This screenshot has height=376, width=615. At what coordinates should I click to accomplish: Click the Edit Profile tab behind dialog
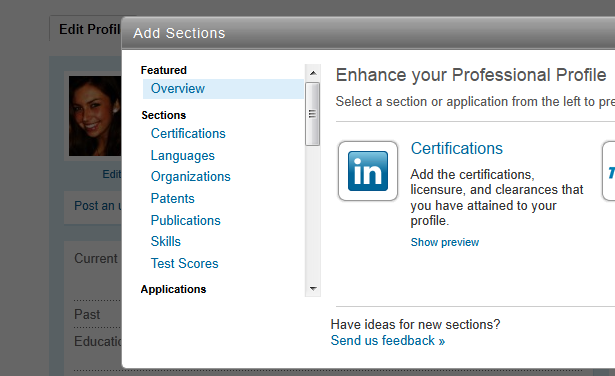[x=90, y=29]
